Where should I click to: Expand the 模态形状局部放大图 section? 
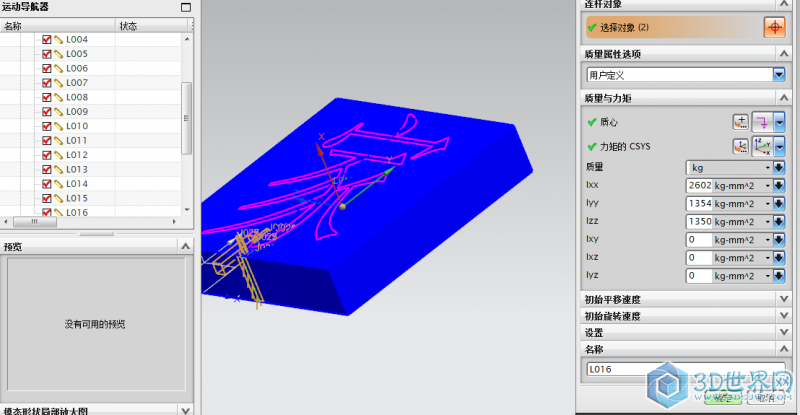point(185,410)
